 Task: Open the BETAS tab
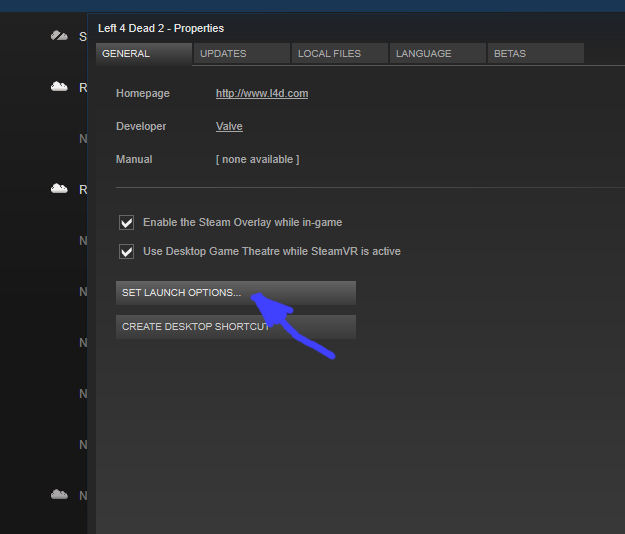coord(536,53)
